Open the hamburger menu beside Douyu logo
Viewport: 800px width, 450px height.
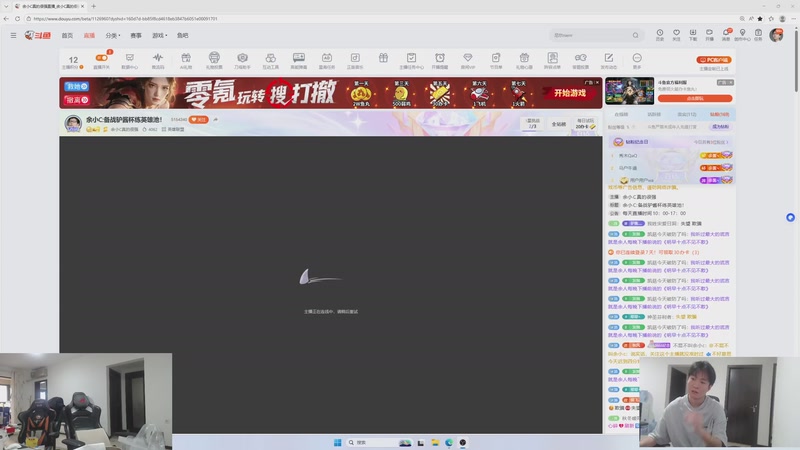(x=13, y=35)
